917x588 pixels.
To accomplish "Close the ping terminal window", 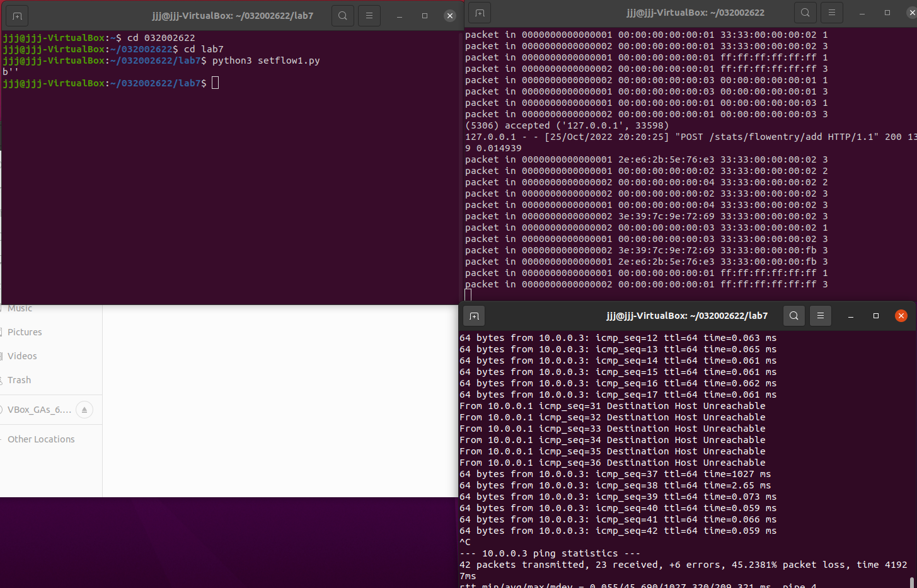I will [x=901, y=316].
